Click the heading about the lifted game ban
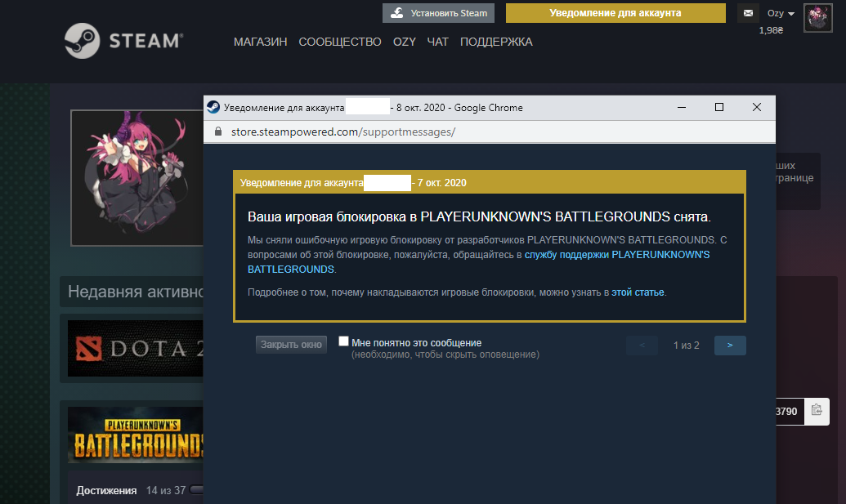Viewport: 846px width, 504px height. pos(479,216)
